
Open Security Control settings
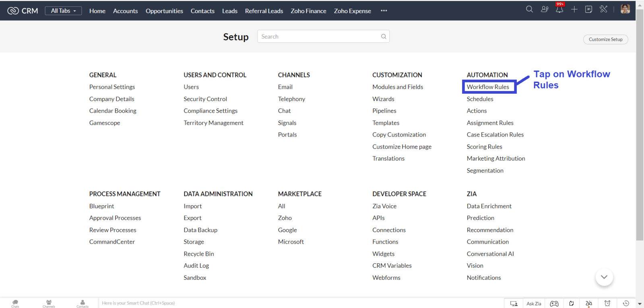coord(205,99)
